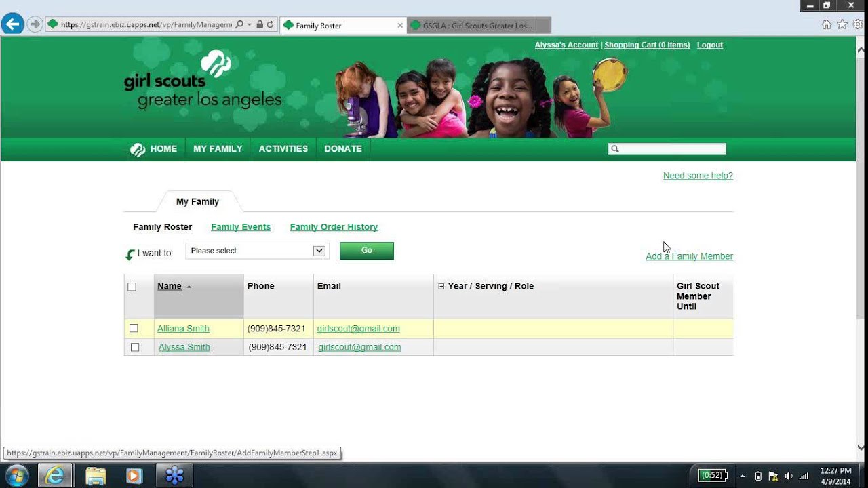Image resolution: width=868 pixels, height=488 pixels.
Task: Open File Explorer folder on taskbar
Action: [x=96, y=476]
